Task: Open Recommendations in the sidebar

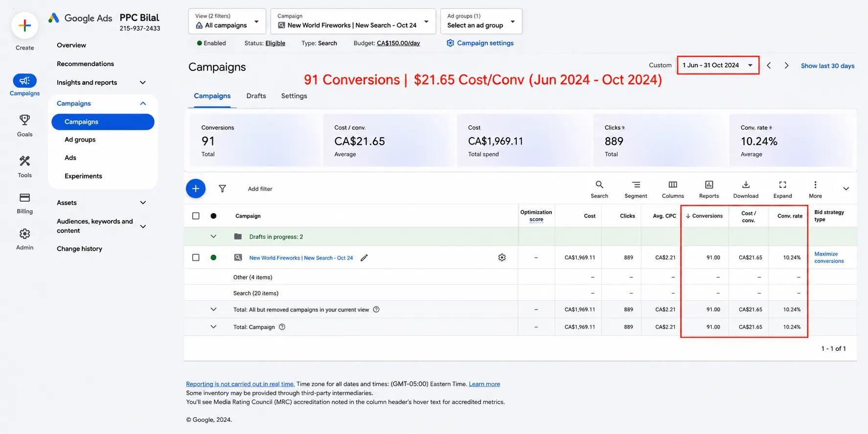Action: coord(85,64)
